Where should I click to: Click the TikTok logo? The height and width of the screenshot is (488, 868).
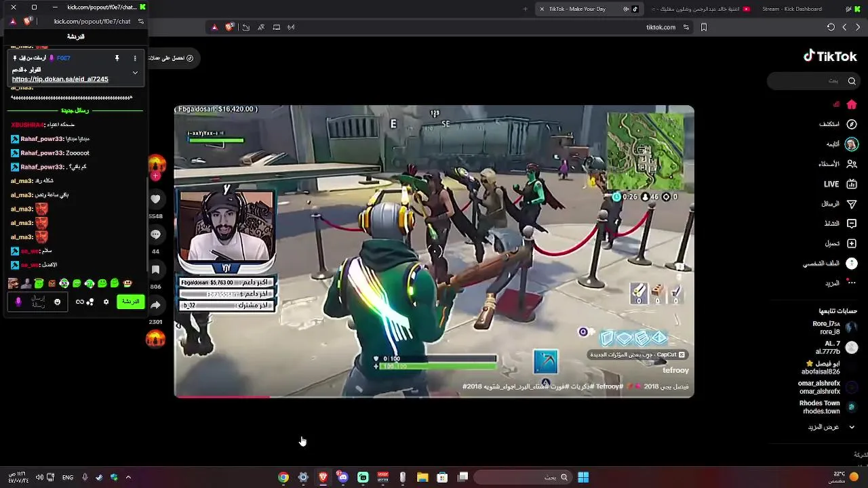[x=830, y=56]
